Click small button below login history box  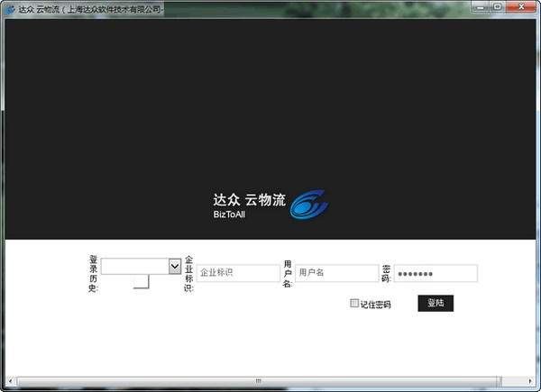click(x=141, y=282)
